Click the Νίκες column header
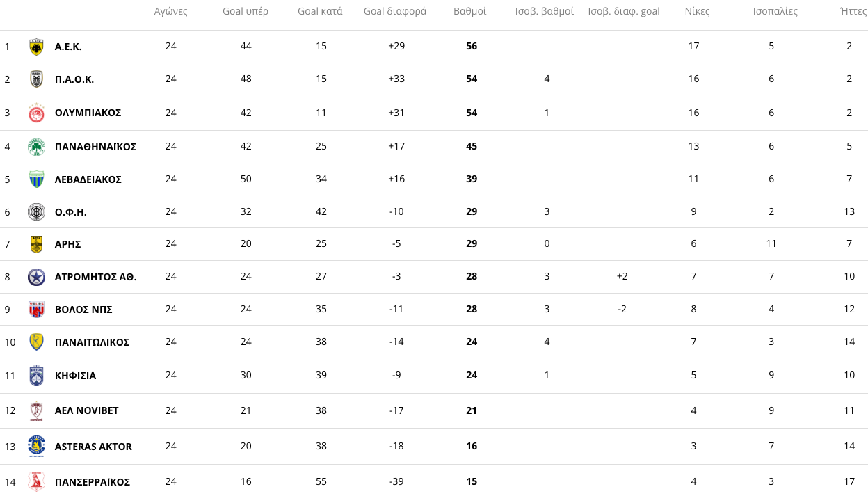This screenshot has height=496, width=868. [x=697, y=11]
